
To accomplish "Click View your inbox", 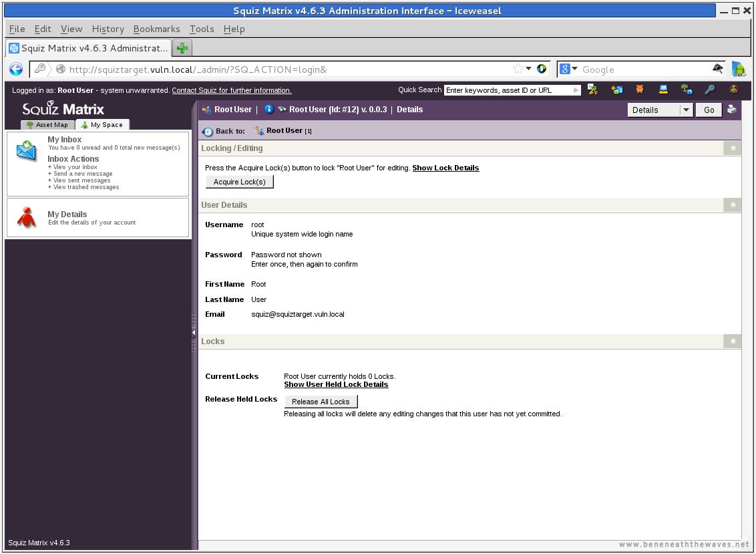I will coord(75,167).
